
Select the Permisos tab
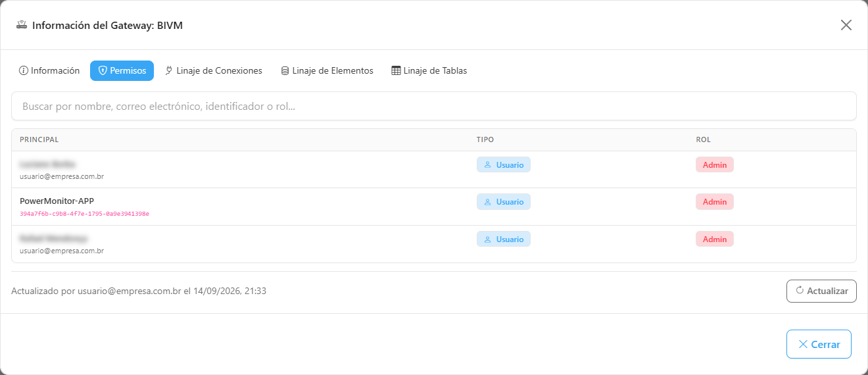point(122,70)
